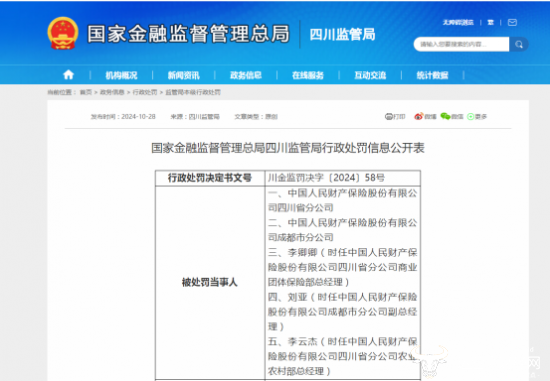Open the 新闻资讯 menu item
Screen dimensions: 550x381
coord(183,75)
